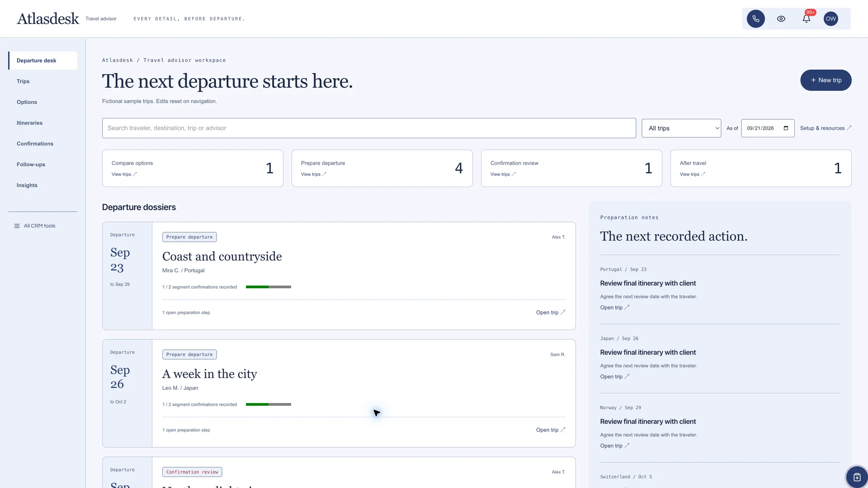Click the Prepare departure tag on Coast and countryside
Image resolution: width=868 pixels, height=488 pixels.
click(x=189, y=237)
